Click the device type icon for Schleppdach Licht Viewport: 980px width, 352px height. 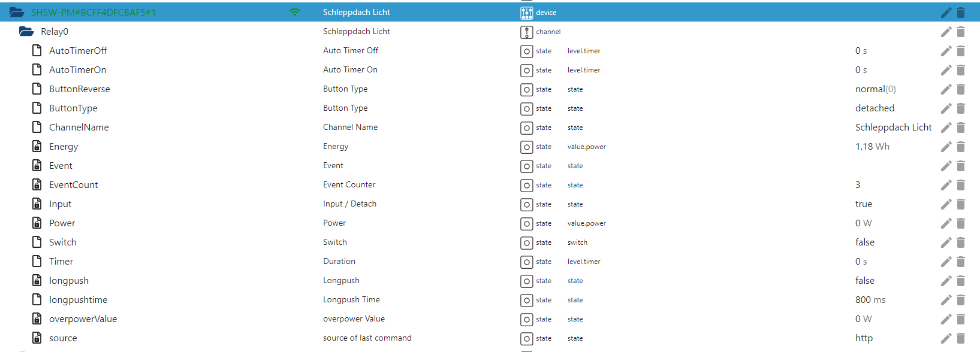(x=527, y=13)
